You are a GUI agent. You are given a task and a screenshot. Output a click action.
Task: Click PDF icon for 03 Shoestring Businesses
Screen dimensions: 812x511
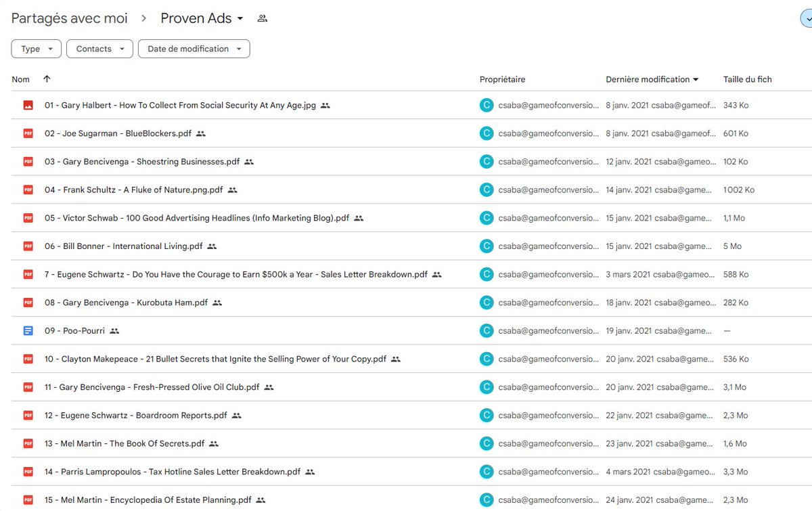click(28, 162)
